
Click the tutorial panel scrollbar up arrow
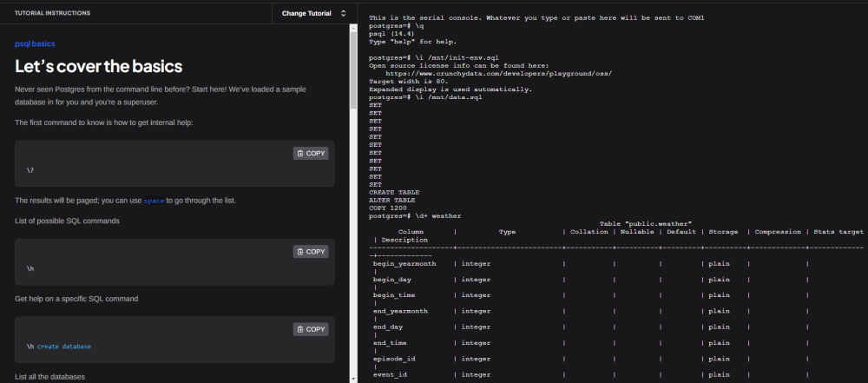(x=353, y=29)
